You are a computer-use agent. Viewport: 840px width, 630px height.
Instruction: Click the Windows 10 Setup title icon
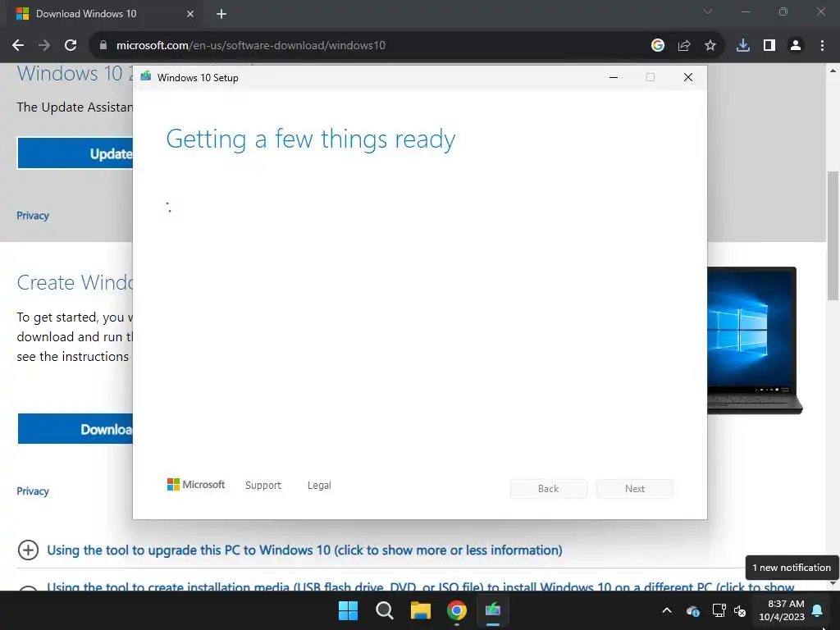tap(146, 77)
